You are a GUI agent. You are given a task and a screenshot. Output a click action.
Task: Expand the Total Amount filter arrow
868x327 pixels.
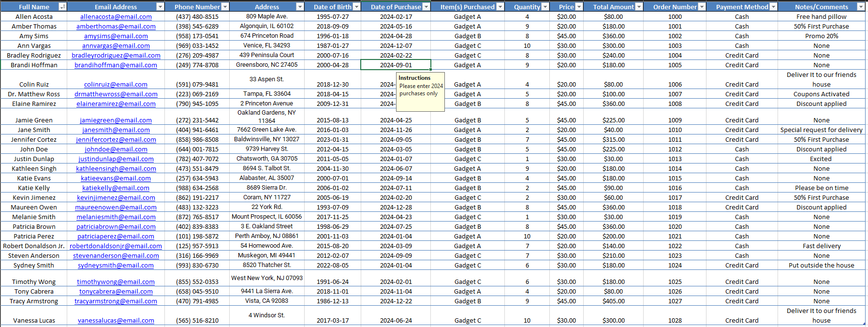[639, 7]
